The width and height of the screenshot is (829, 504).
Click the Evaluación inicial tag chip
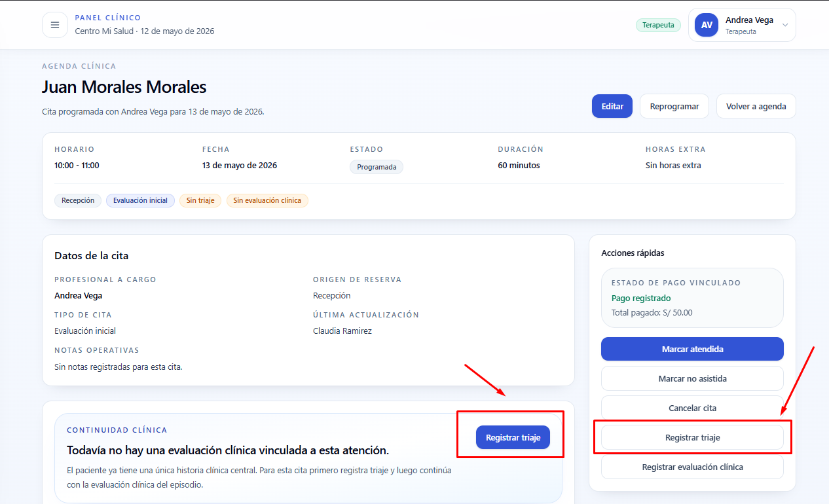tap(140, 200)
